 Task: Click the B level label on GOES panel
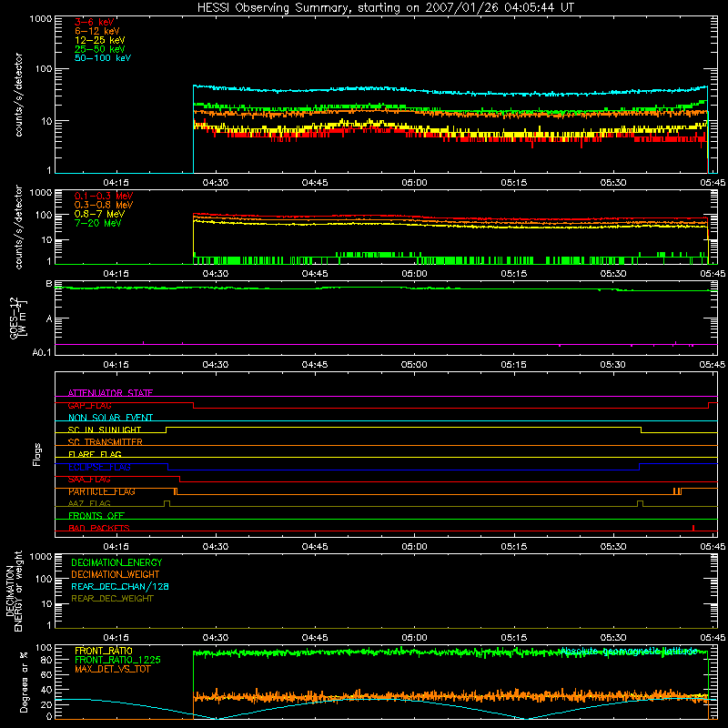click(49, 283)
